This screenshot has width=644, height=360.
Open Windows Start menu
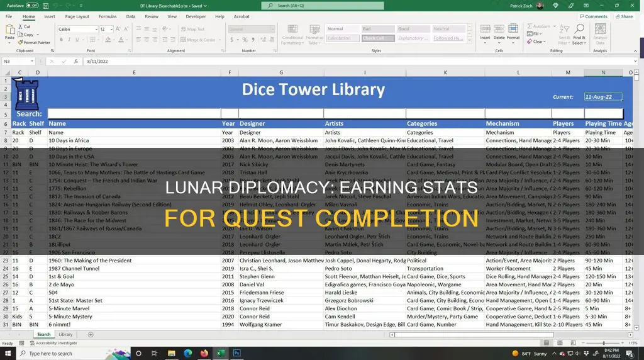coord(8,353)
